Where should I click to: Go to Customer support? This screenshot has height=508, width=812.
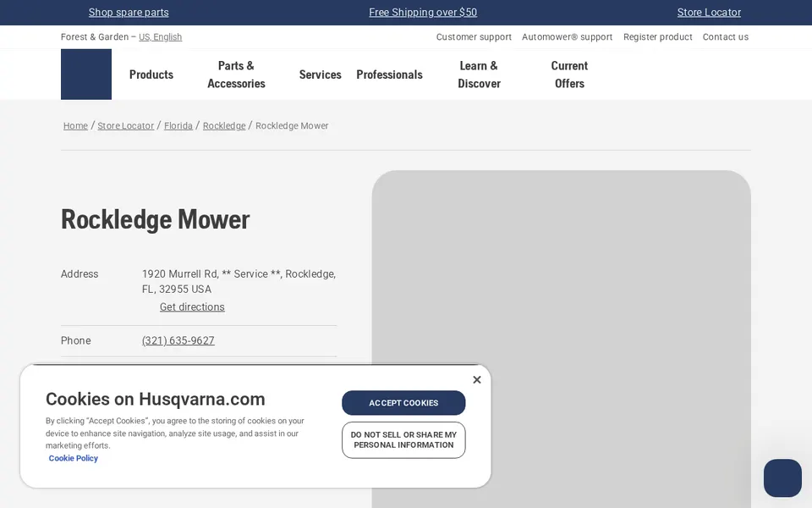tap(474, 36)
